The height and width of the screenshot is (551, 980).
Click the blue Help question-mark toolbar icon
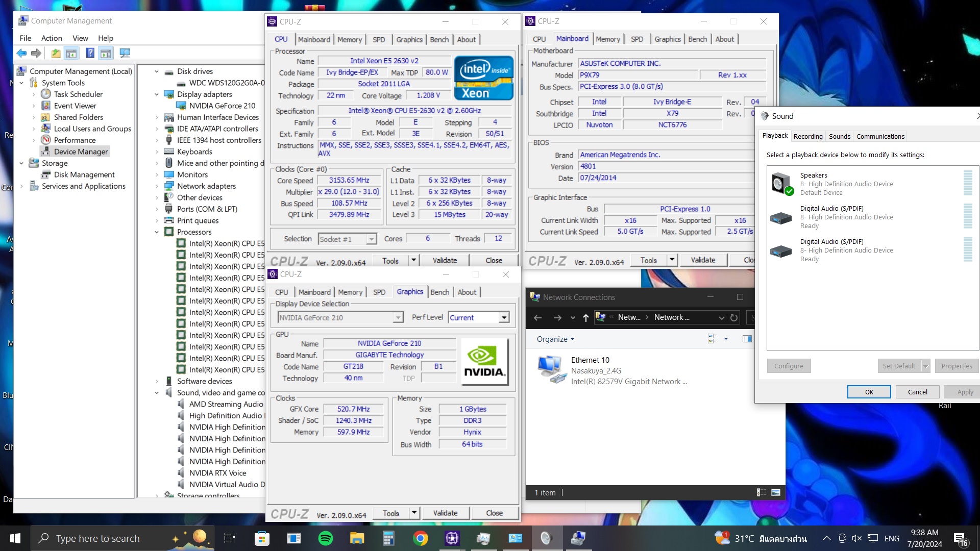pos(90,53)
